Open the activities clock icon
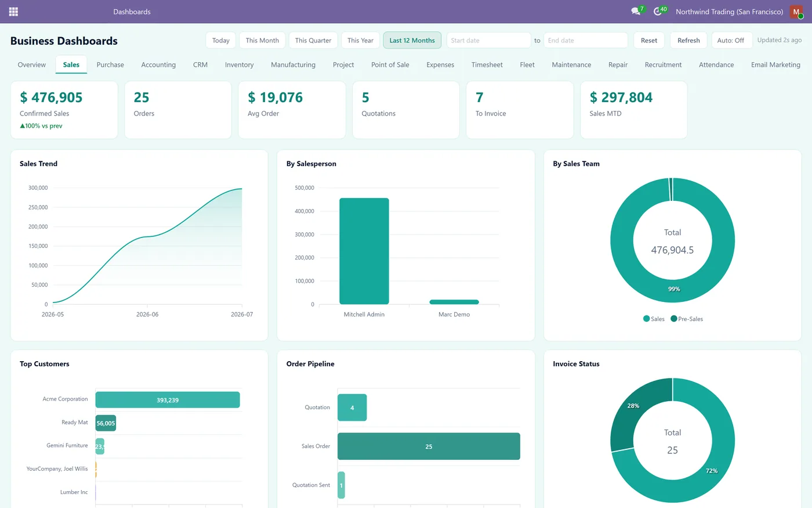 (657, 12)
